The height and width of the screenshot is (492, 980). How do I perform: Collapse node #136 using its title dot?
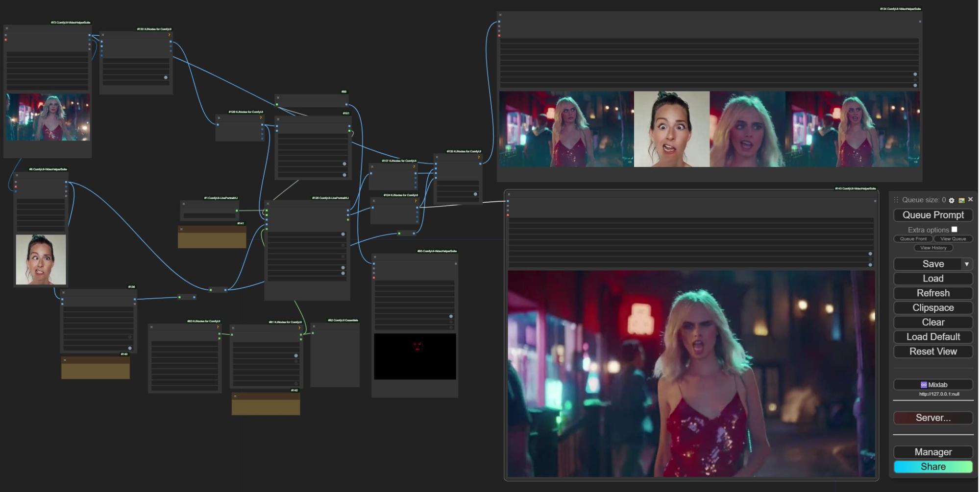tap(63, 293)
